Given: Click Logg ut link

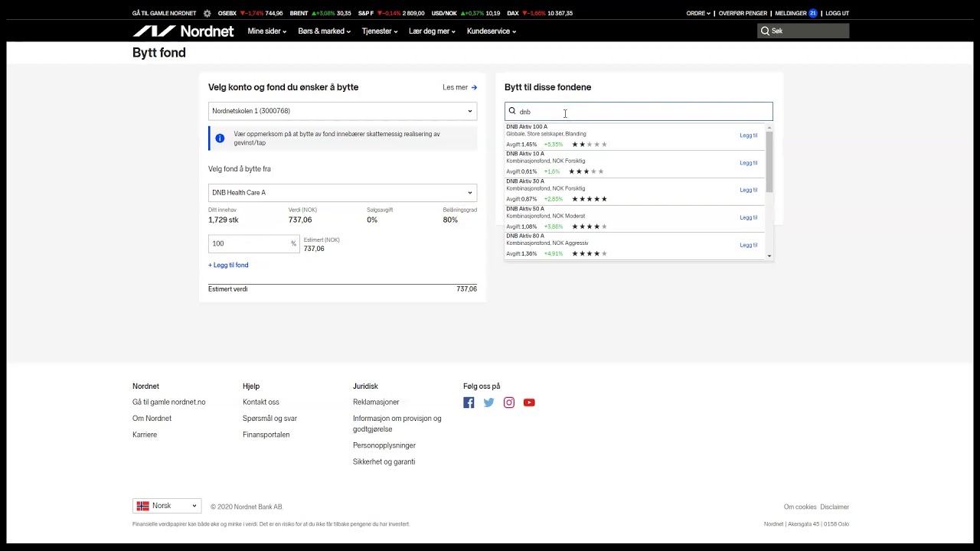Looking at the screenshot, I should (x=837, y=13).
